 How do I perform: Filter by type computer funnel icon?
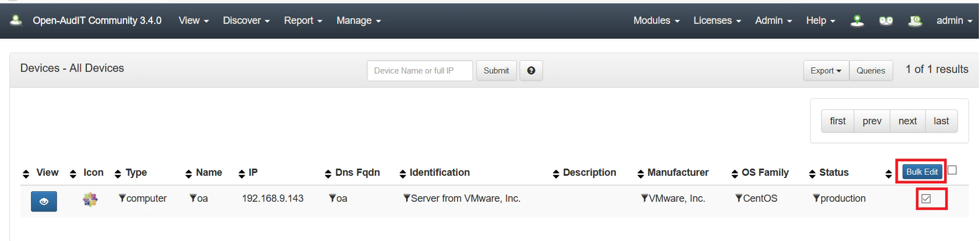[122, 198]
